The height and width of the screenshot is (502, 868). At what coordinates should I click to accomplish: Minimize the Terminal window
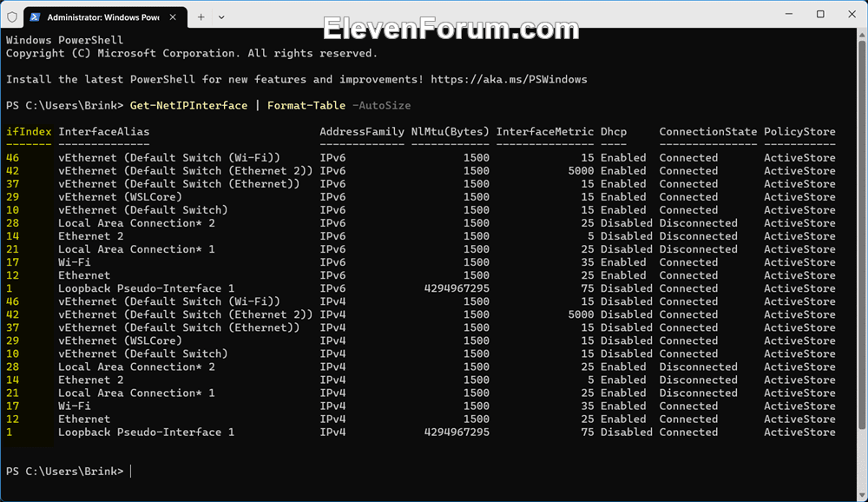coord(789,14)
